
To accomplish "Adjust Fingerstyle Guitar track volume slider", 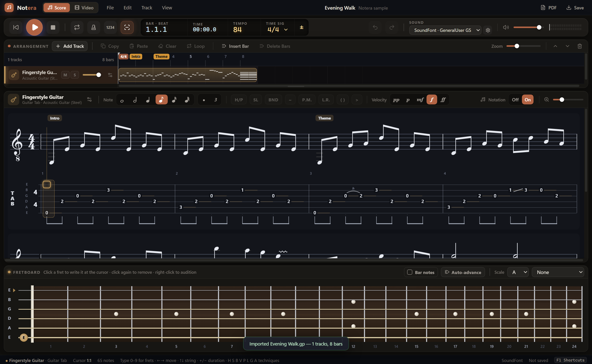I will pos(92,75).
